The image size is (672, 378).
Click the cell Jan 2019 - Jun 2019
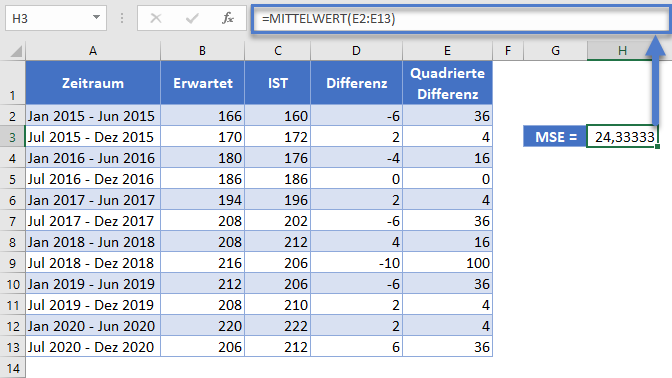93,284
